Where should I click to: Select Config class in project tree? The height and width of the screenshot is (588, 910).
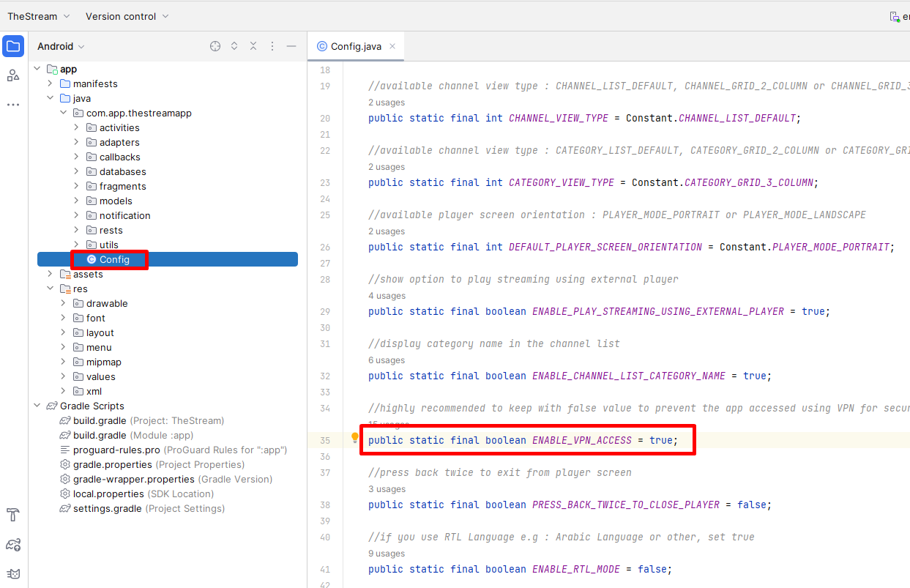(168, 259)
